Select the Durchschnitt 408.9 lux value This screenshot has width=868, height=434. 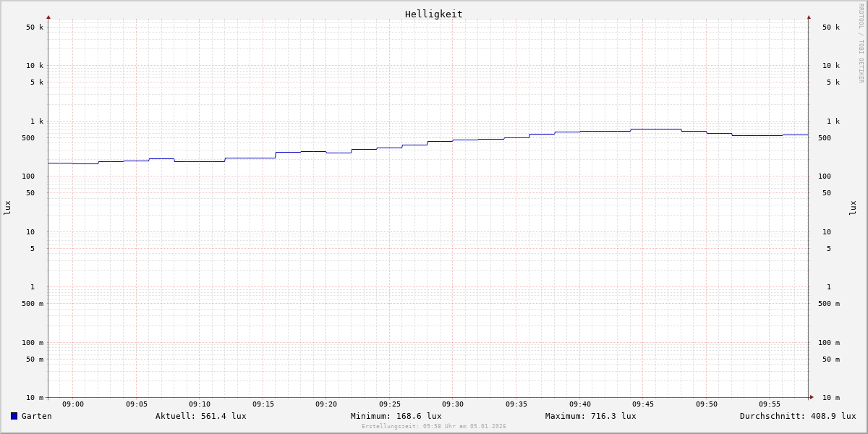click(x=797, y=416)
